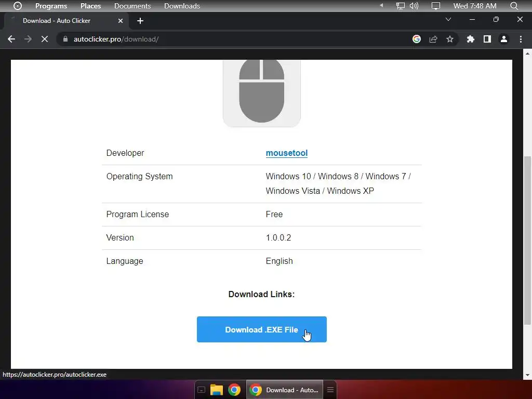Image resolution: width=532 pixels, height=399 pixels.
Task: Close the Download - Auto Clicker tab
Action: click(121, 21)
